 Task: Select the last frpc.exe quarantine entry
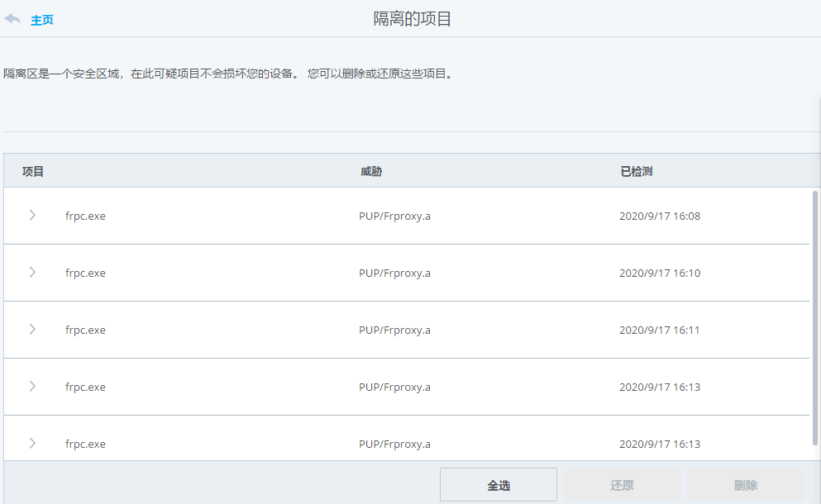coord(331,444)
